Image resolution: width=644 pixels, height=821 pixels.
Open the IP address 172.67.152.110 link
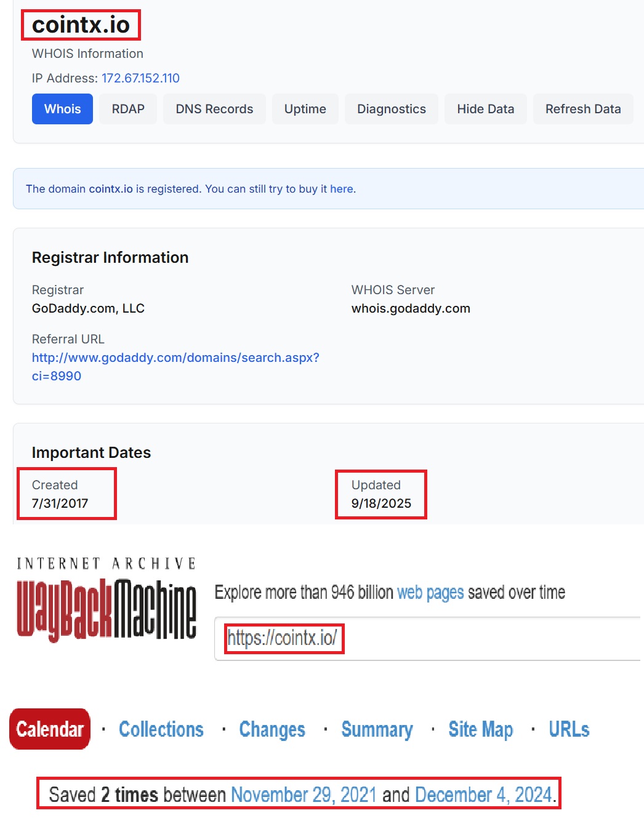[x=140, y=78]
